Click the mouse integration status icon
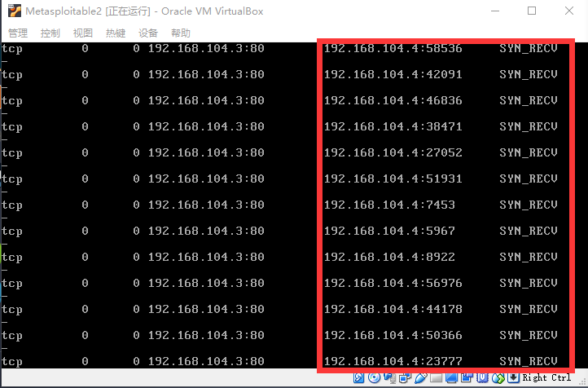The image size is (588, 388). tap(498, 378)
